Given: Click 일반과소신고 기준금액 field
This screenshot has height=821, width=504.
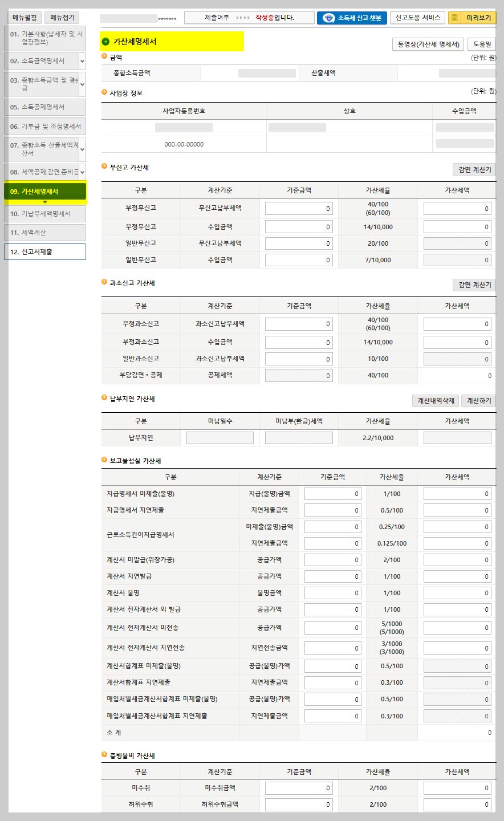Looking at the screenshot, I should tap(299, 359).
